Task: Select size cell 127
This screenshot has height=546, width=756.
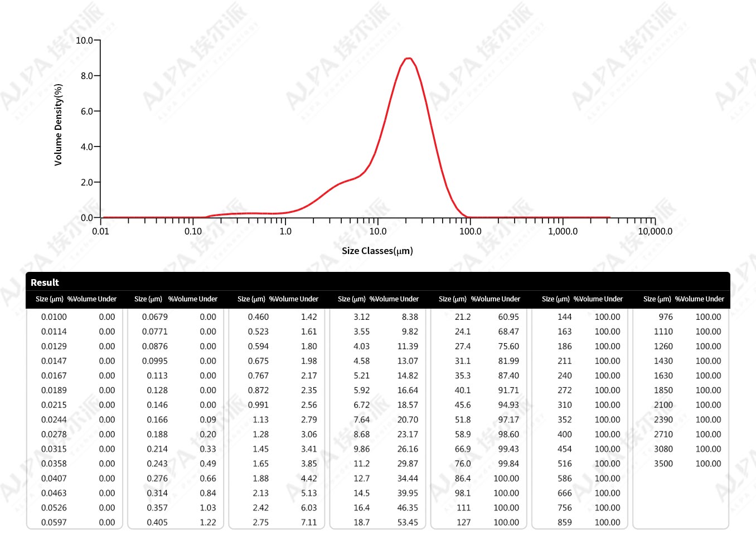Action: [464, 523]
